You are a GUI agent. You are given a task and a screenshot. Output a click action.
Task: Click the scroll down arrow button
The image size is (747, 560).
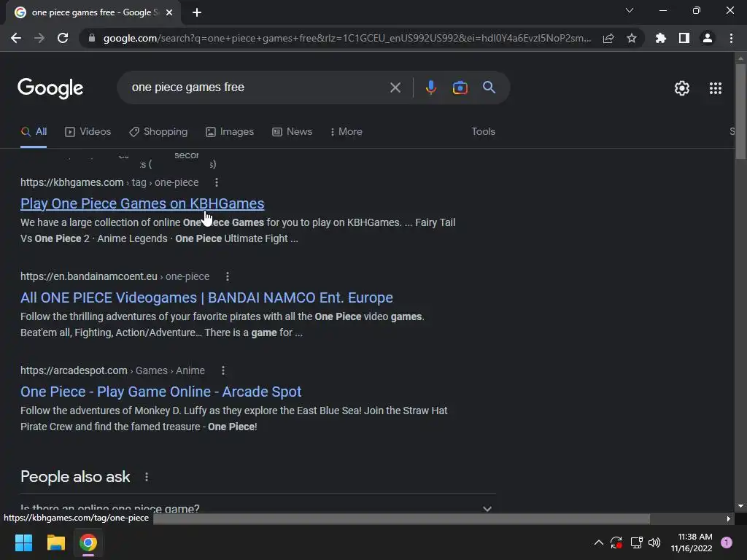pyautogui.click(x=740, y=507)
